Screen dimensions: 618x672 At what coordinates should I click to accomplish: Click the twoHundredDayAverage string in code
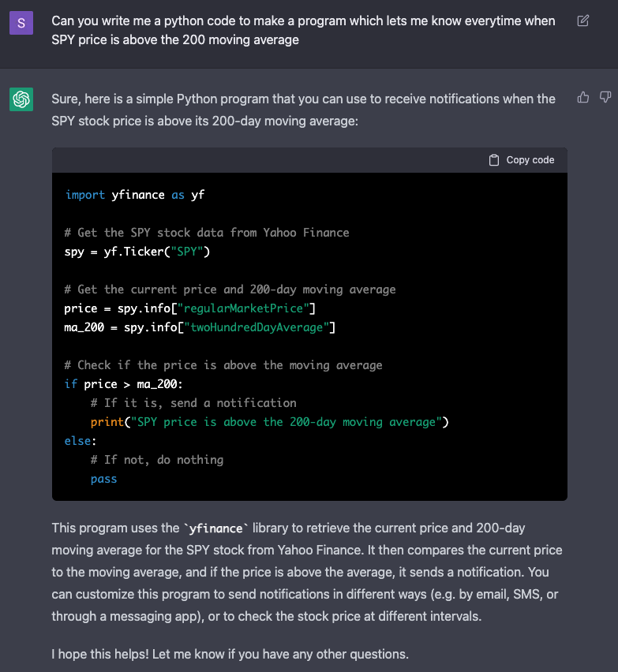pyautogui.click(x=257, y=327)
